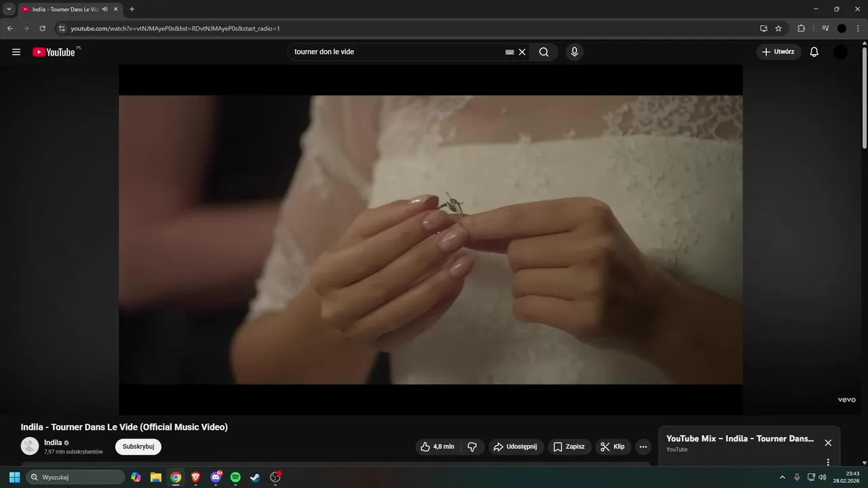This screenshot has height=488, width=868.
Task: Subscribe using Subskrybuj button
Action: (x=138, y=447)
